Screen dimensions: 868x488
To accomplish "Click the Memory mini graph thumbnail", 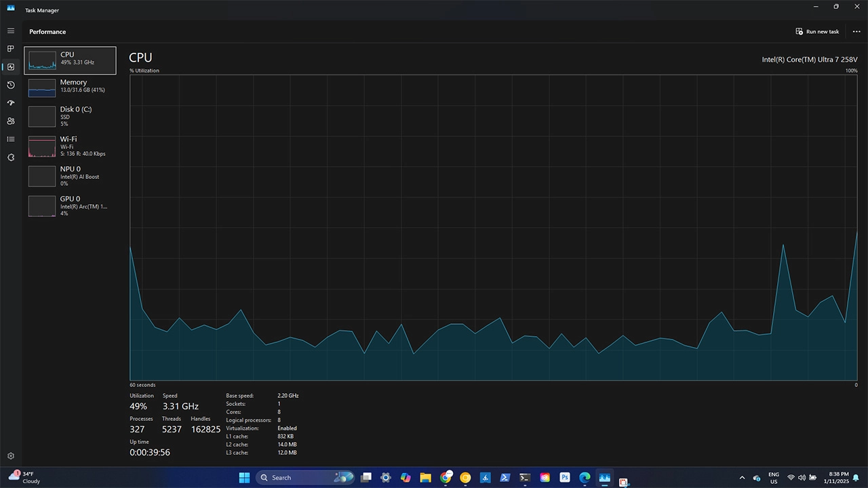I will point(42,87).
